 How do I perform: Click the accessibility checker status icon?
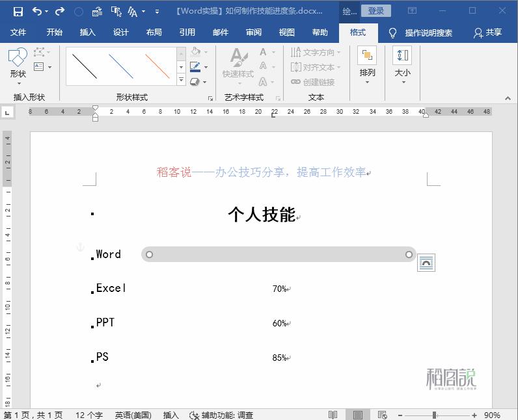pyautogui.click(x=194, y=415)
